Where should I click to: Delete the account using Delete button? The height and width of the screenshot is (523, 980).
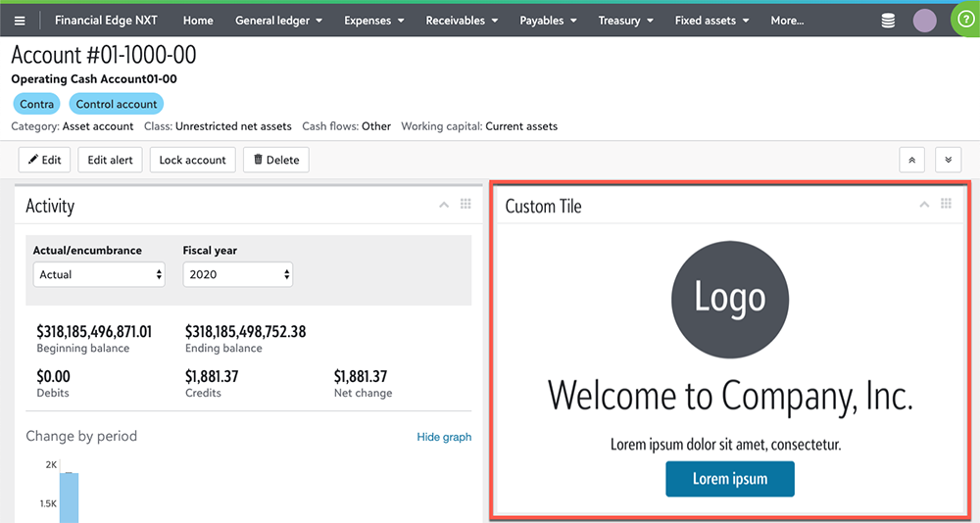[276, 160]
